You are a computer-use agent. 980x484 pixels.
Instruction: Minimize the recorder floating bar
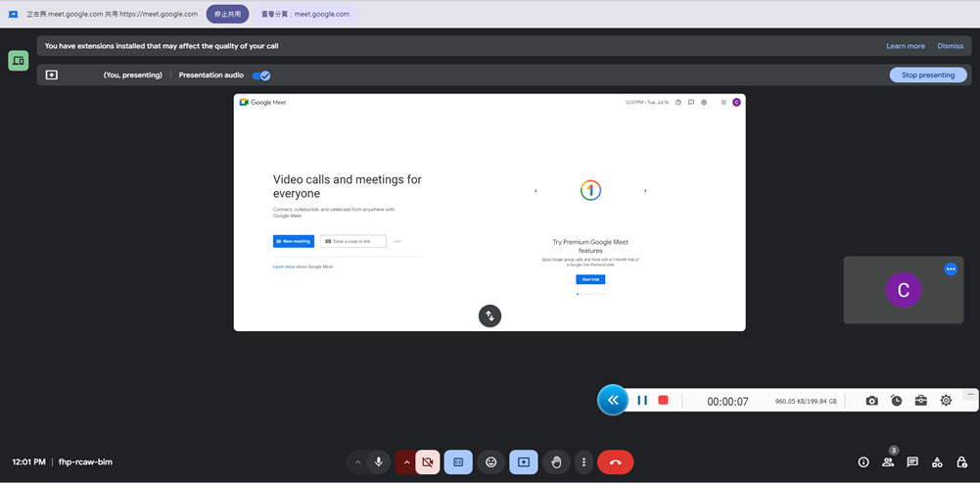click(969, 395)
